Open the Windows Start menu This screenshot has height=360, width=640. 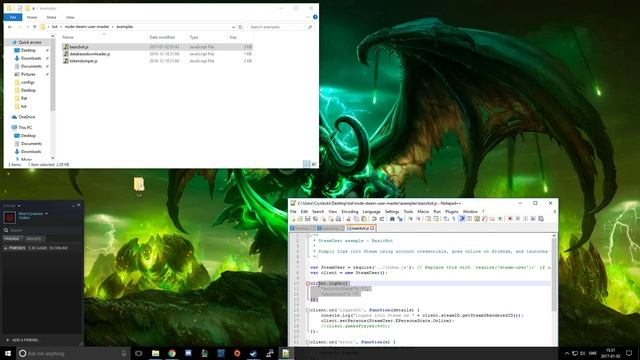[x=8, y=353]
